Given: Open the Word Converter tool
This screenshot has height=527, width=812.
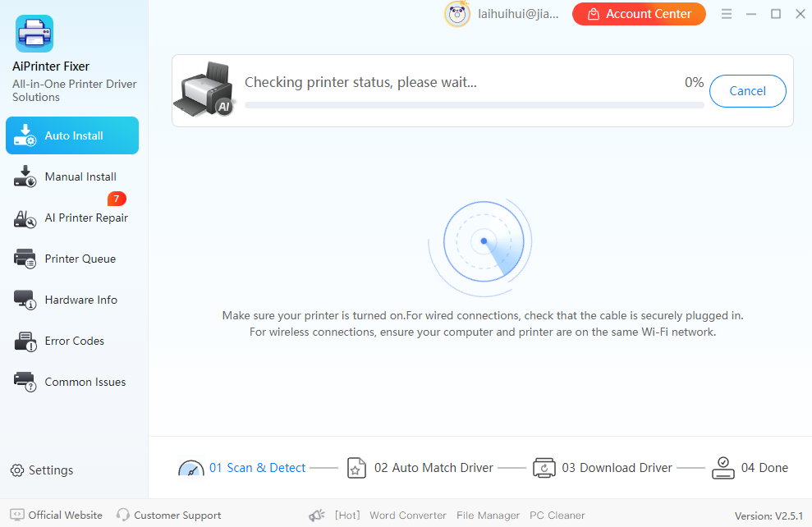Looking at the screenshot, I should point(407,516).
